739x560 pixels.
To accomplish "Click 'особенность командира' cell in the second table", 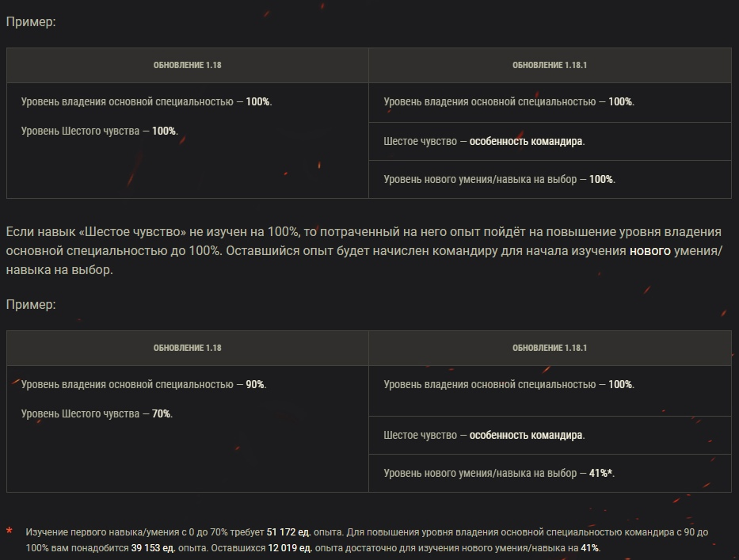I will [x=526, y=435].
